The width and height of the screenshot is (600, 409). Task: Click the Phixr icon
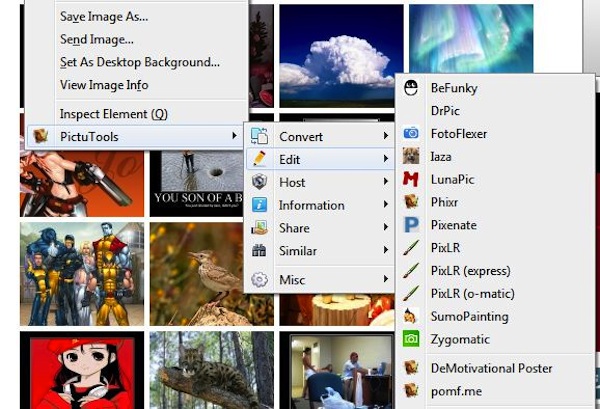tap(411, 202)
